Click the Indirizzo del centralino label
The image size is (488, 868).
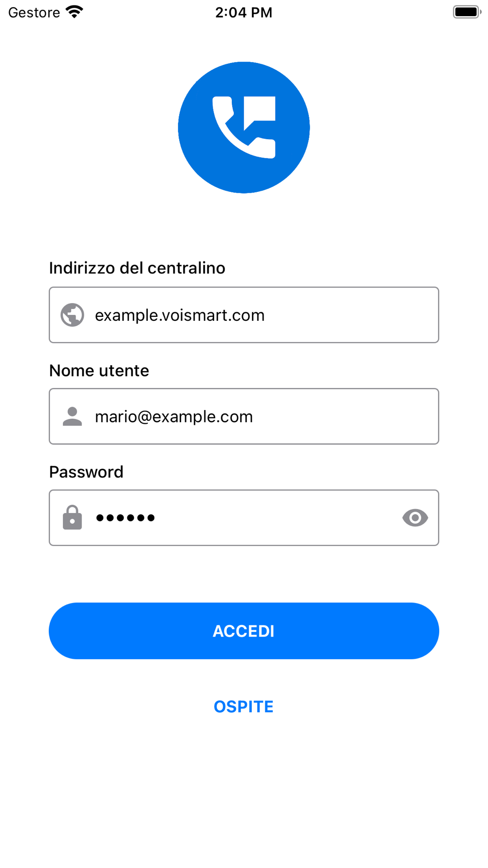[x=137, y=268]
